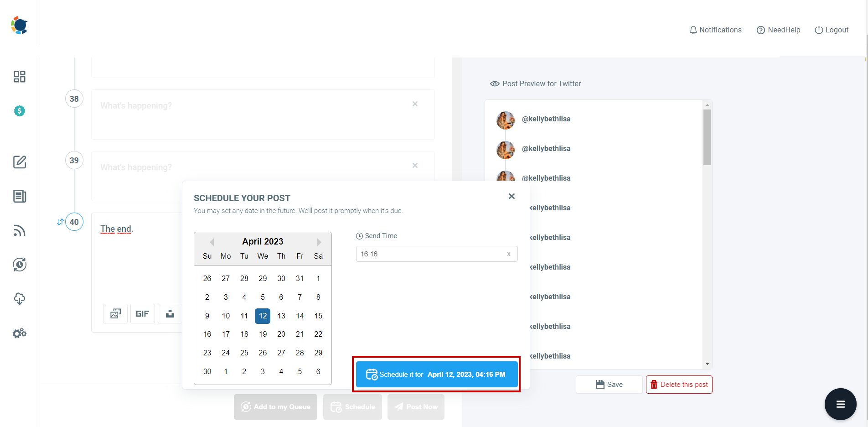The height and width of the screenshot is (427, 868).
Task: Open settings via the gears icon
Action: pyautogui.click(x=19, y=333)
